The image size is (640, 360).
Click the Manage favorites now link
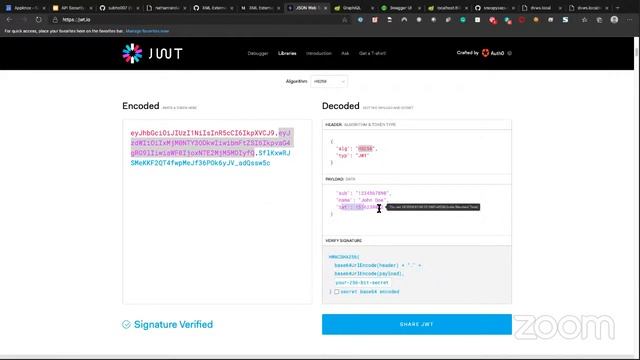tap(147, 31)
